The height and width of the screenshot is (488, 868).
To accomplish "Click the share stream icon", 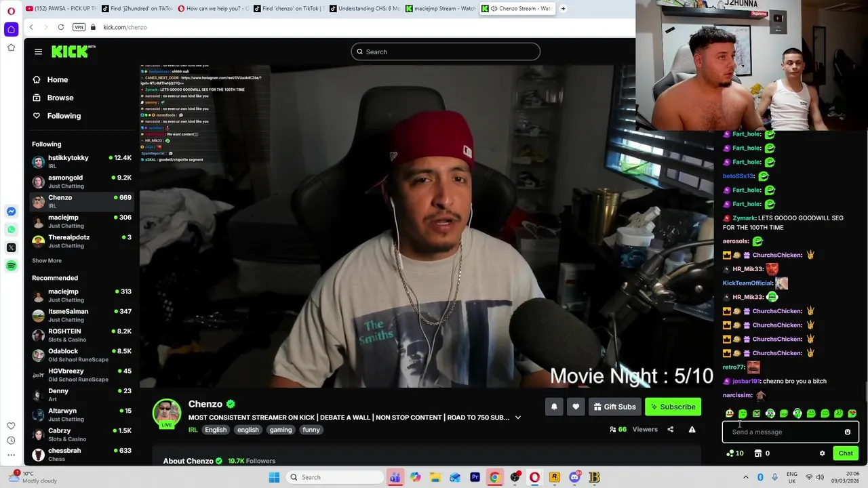I will (671, 429).
